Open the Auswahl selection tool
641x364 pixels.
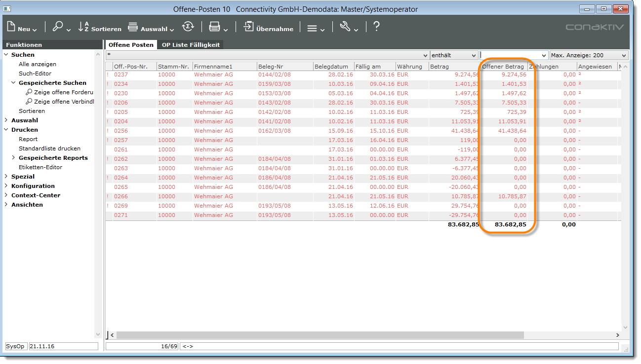pos(133,27)
